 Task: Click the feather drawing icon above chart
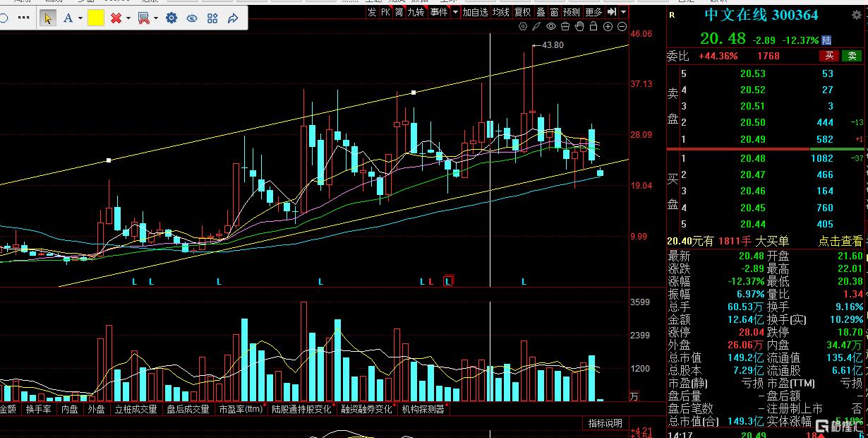[537, 27]
